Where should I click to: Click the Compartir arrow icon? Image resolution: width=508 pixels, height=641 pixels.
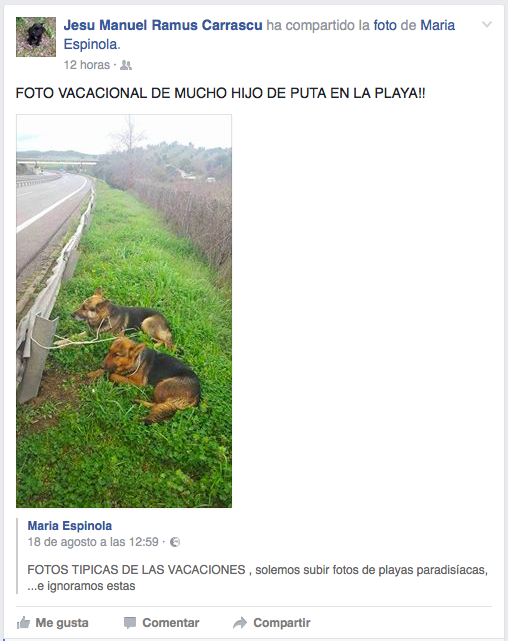240,623
